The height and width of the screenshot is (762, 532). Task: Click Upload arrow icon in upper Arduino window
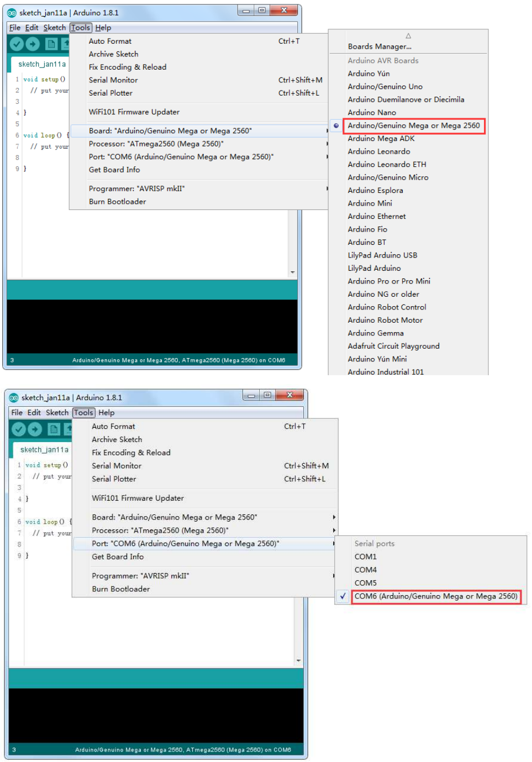33,44
